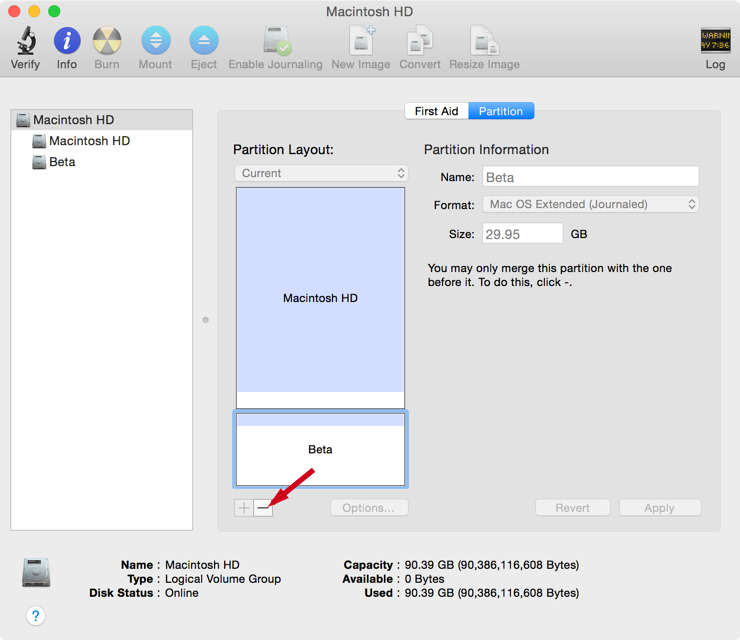Click the disk icon in info footer
The width and height of the screenshot is (740, 640).
[x=36, y=573]
